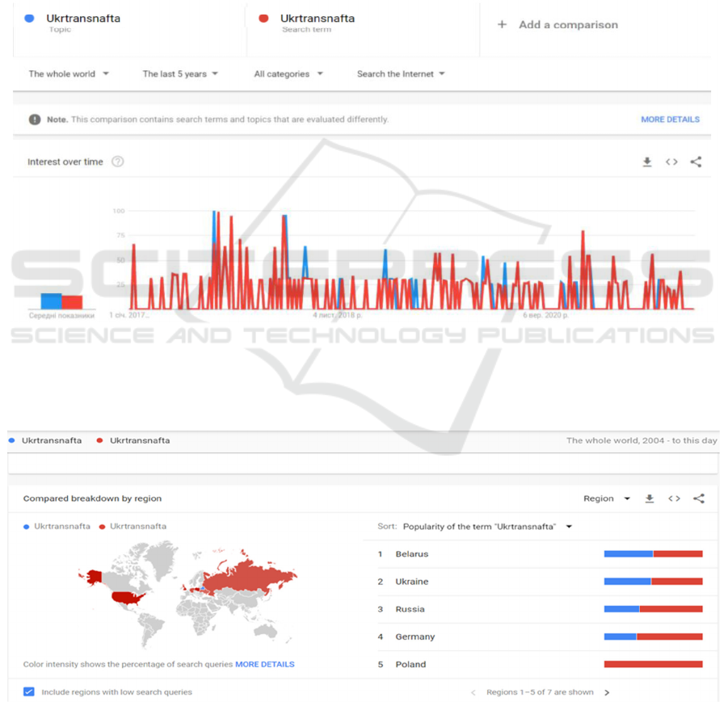Image resolution: width=728 pixels, height=702 pixels.
Task: Click the Ukraine comparison bar
Action: pyautogui.click(x=653, y=582)
